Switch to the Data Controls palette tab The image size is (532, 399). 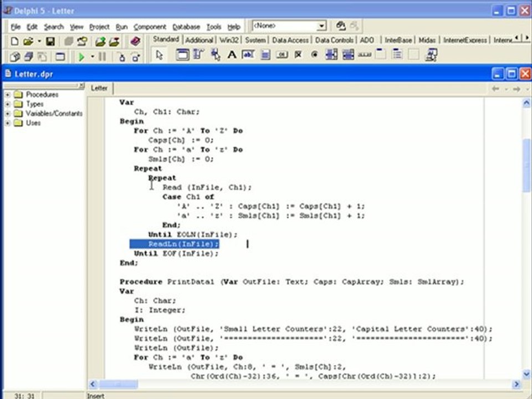(334, 40)
